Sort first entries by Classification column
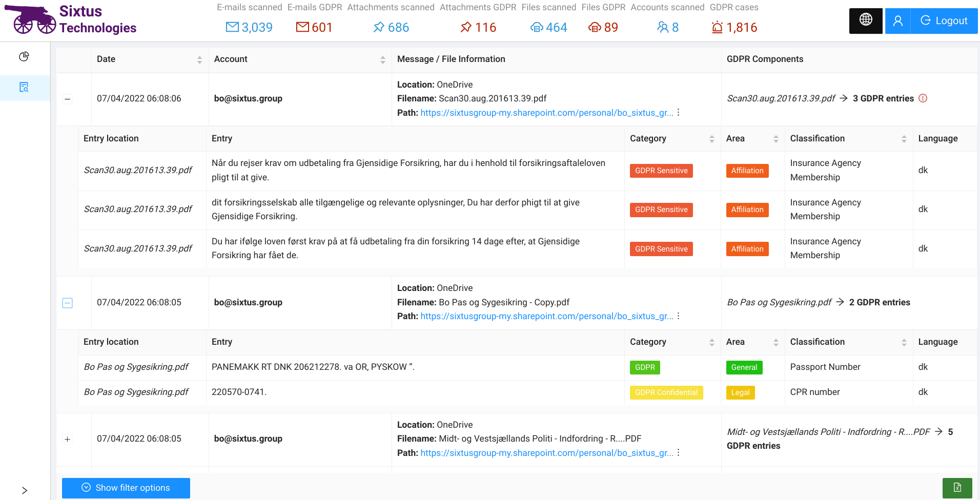Screen dimensions: 980x500 click(904, 139)
